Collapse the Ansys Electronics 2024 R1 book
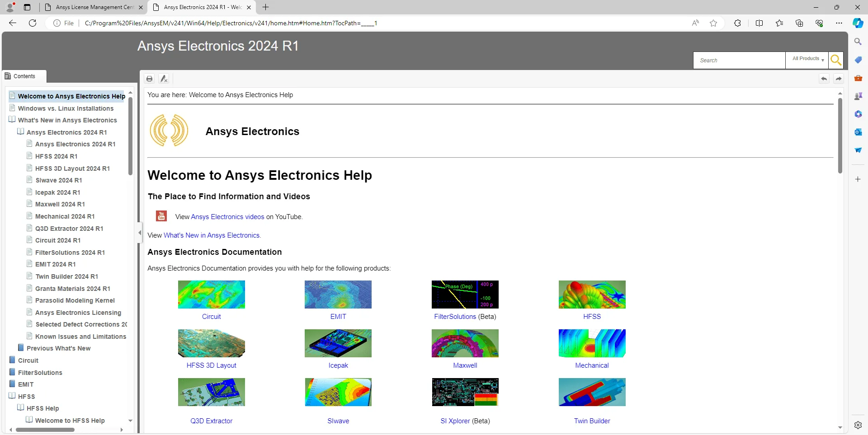Viewport: 868px width, 435px height. click(21, 132)
